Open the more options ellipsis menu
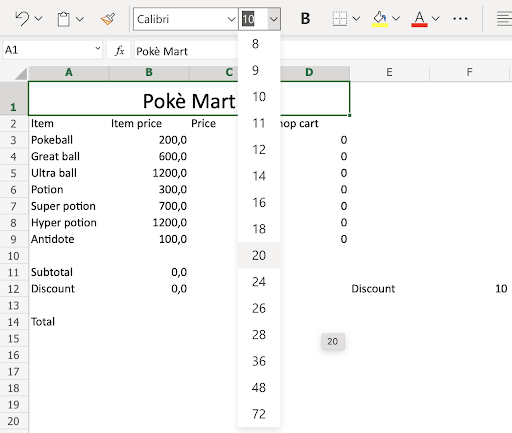Image resolution: width=512 pixels, height=433 pixels. (460, 19)
